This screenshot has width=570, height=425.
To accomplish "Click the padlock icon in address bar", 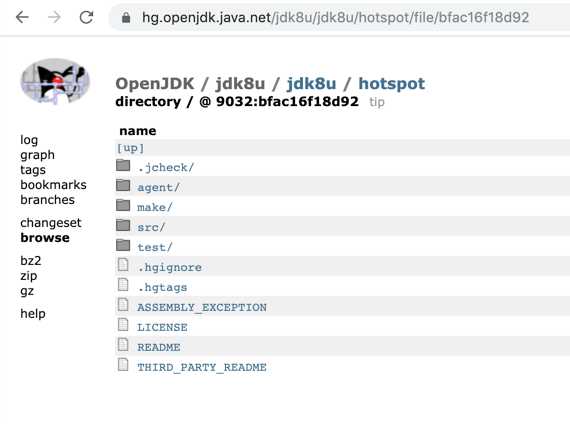I will pyautogui.click(x=126, y=17).
